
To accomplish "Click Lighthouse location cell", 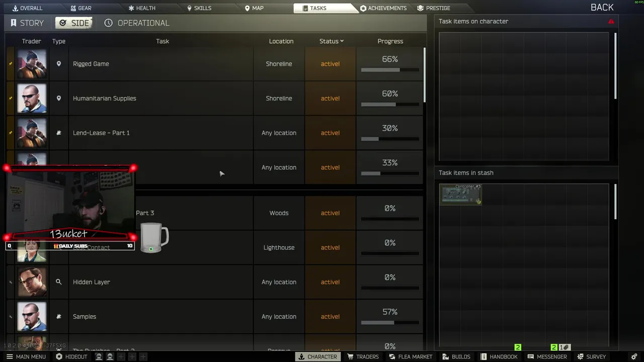I will [x=279, y=247].
